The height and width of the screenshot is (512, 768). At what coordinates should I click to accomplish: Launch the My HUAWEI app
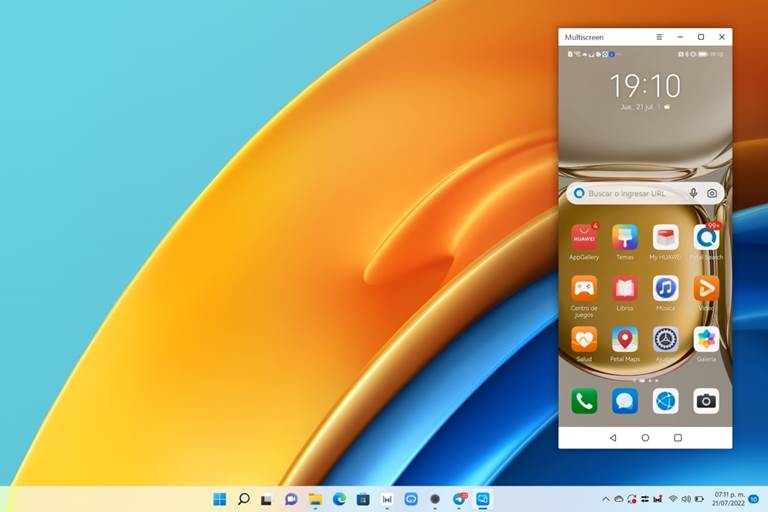click(665, 238)
